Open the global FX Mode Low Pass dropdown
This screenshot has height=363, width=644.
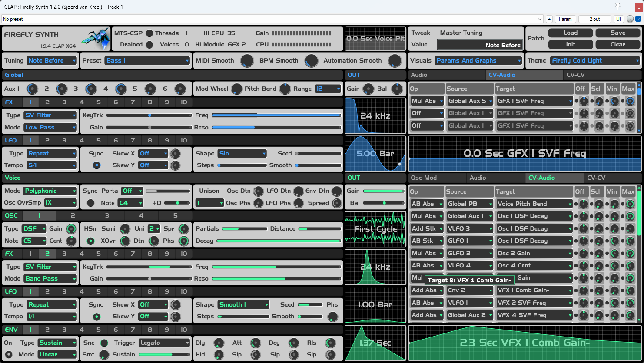(50, 128)
